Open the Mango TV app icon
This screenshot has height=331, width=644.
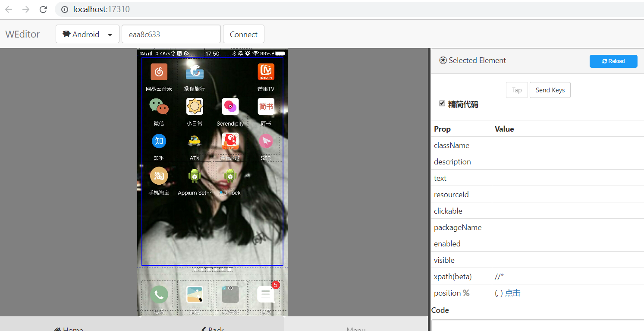(x=266, y=72)
